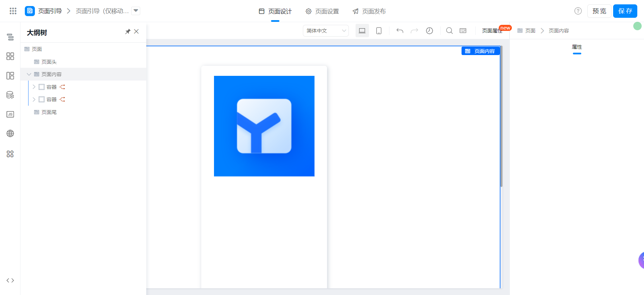The image size is (644, 295).
Task: Click the first 容器 red condition icon
Action: pyautogui.click(x=62, y=87)
